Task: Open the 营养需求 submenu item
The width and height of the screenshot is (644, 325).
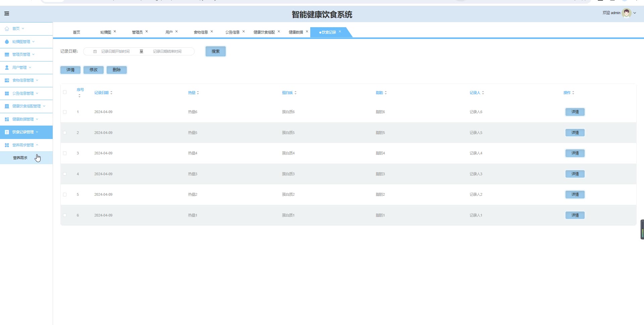Action: click(x=20, y=158)
